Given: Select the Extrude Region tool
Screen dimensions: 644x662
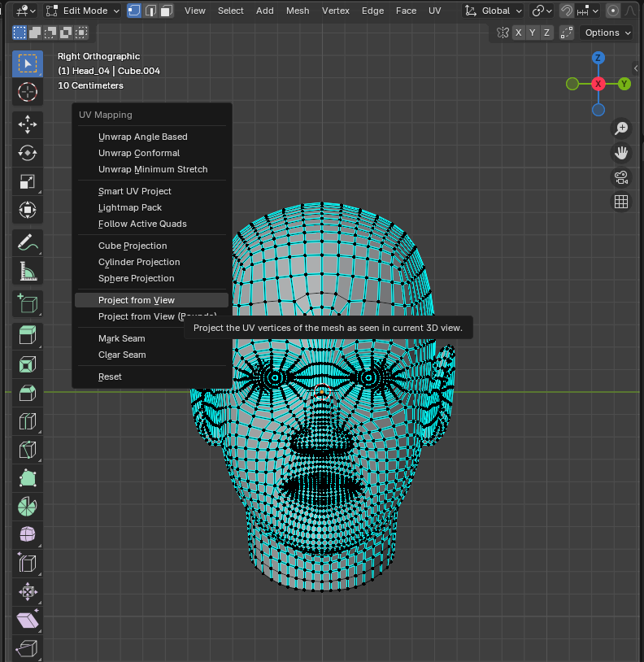Looking at the screenshot, I should 28,333.
